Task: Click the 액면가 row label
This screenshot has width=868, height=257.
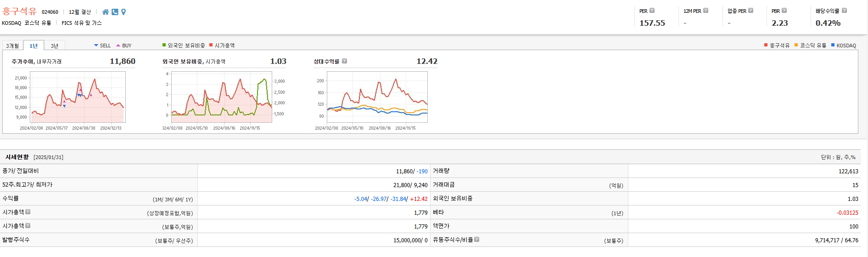Action: 441,226
